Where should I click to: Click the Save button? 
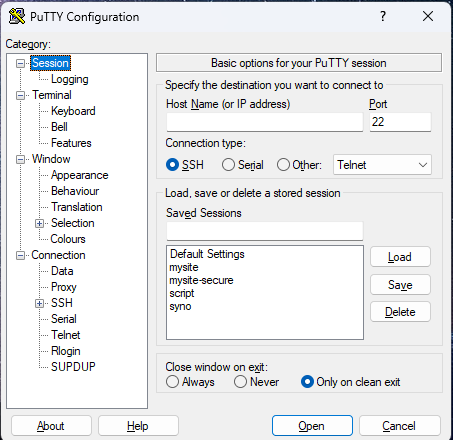tap(400, 285)
